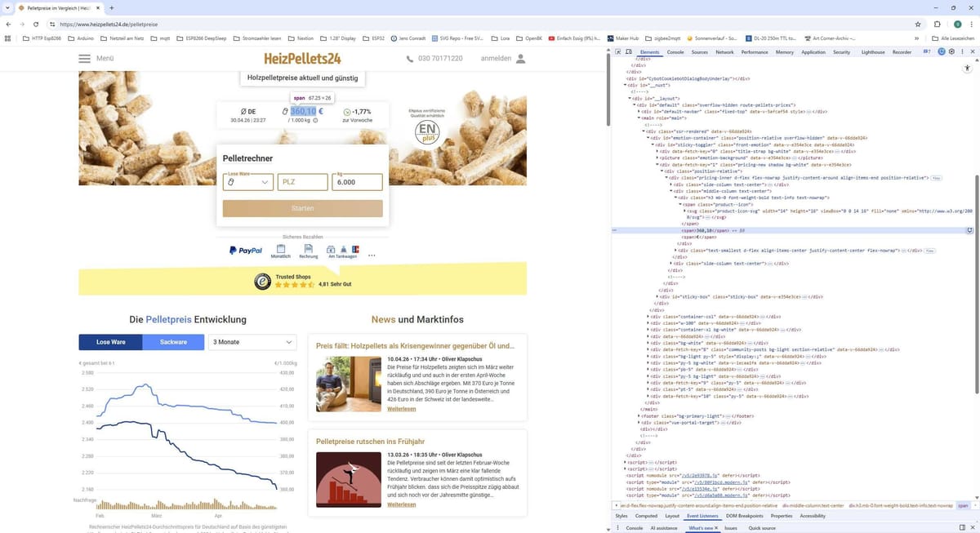Expand the footer bg-primary-light node

pos(640,416)
